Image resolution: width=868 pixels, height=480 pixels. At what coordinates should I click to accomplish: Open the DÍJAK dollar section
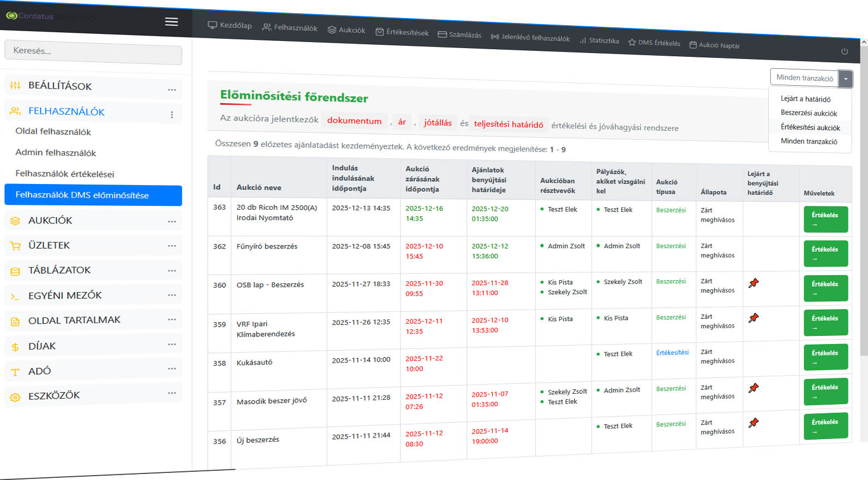click(x=42, y=346)
